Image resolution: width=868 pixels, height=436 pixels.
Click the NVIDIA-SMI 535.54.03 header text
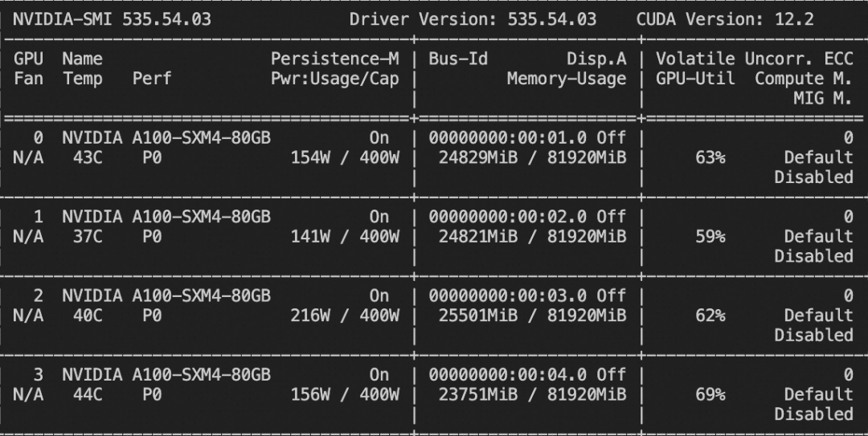(x=112, y=19)
